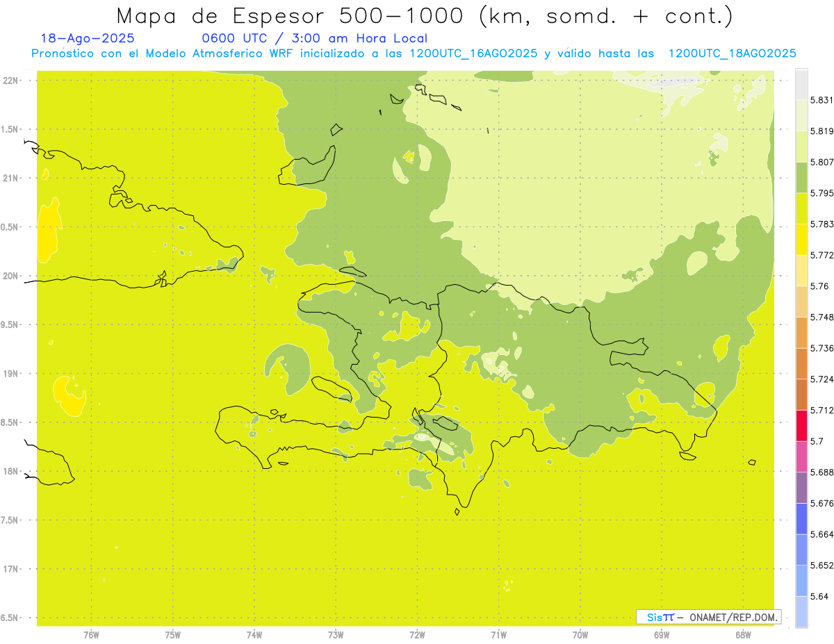
Task: Select the legend value '5.652'
Action: 821,565
